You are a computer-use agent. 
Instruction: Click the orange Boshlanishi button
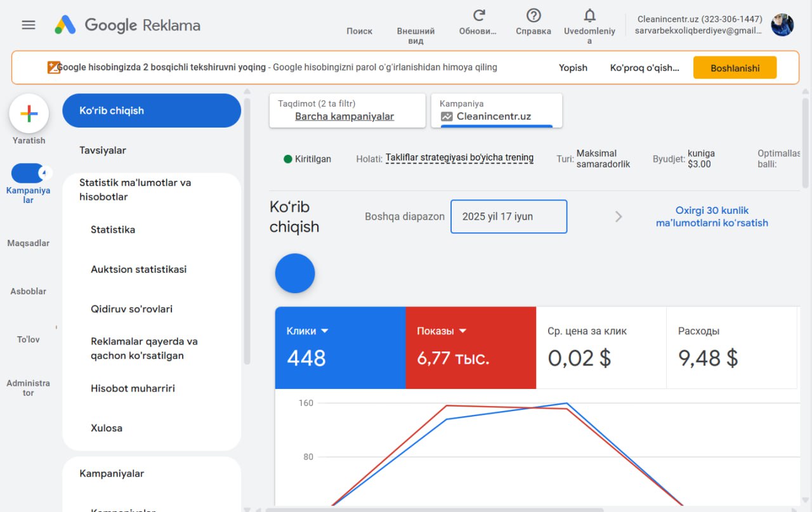point(735,68)
